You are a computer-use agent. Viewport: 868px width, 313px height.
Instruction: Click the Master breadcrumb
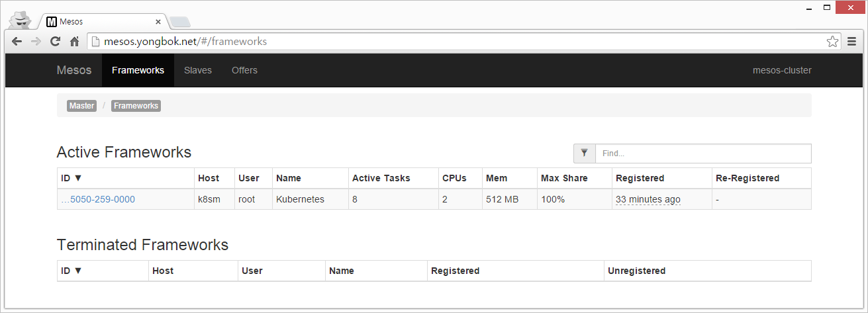(81, 106)
